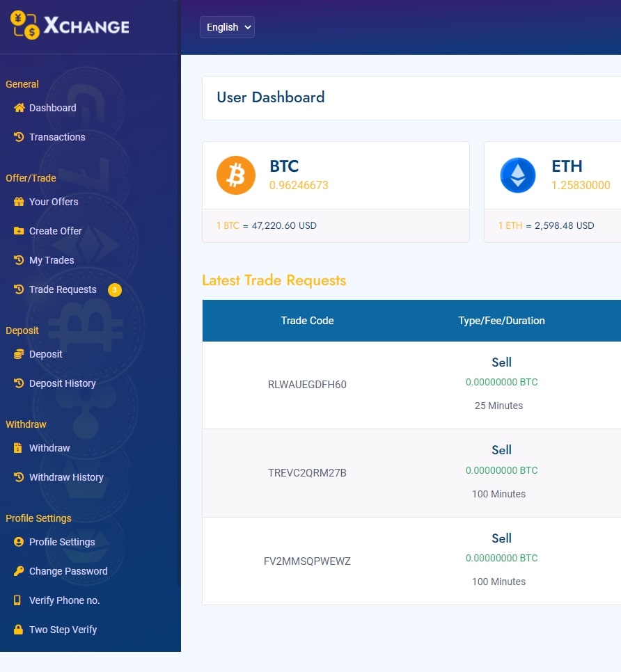This screenshot has width=621, height=672.
Task: Click the 1 BTC = 47,220.60 USD rate
Action: (x=267, y=226)
